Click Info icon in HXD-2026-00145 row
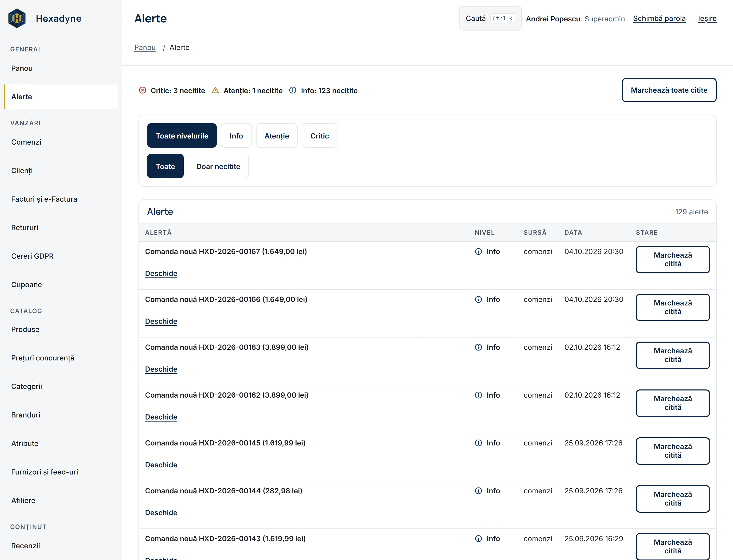Viewport: 733px width, 560px height. pos(478,443)
